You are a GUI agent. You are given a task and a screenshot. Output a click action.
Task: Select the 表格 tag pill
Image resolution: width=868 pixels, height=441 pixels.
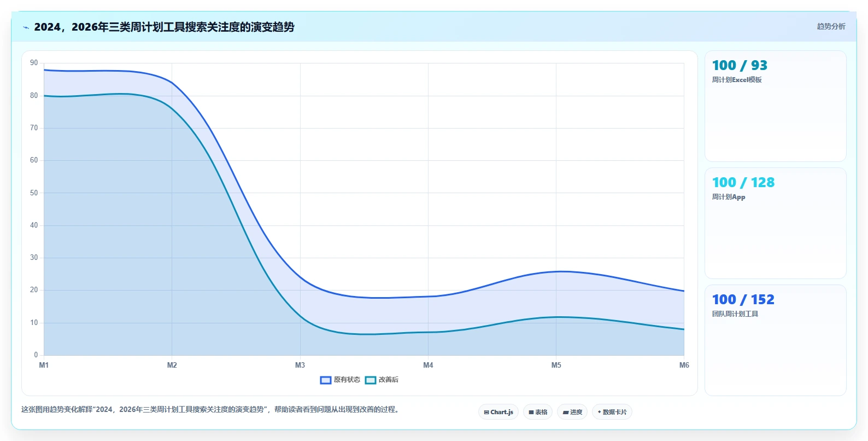(x=538, y=412)
